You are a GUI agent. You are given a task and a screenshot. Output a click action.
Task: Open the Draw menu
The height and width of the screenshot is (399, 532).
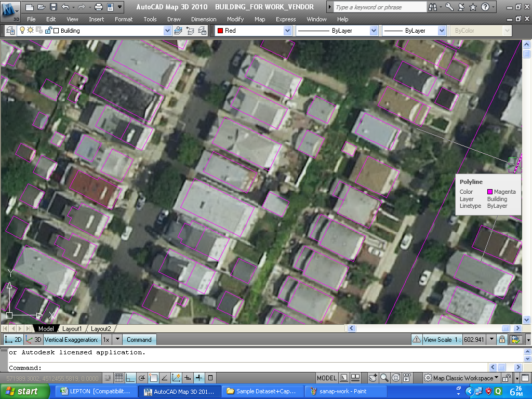[x=174, y=19]
